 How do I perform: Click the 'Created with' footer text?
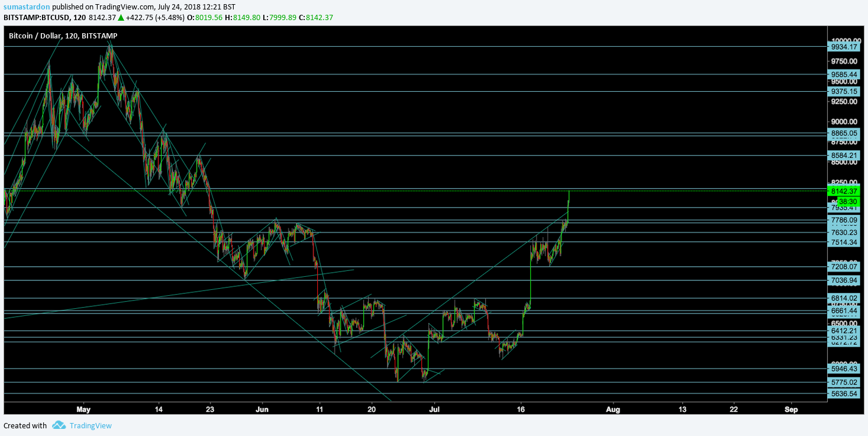[x=25, y=425]
